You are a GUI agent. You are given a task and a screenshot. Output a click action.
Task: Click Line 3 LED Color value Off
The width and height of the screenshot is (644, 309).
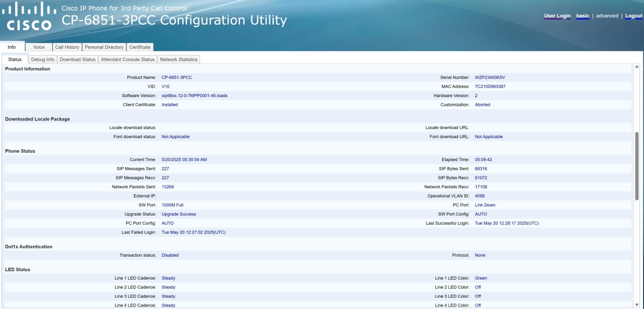[x=478, y=297]
